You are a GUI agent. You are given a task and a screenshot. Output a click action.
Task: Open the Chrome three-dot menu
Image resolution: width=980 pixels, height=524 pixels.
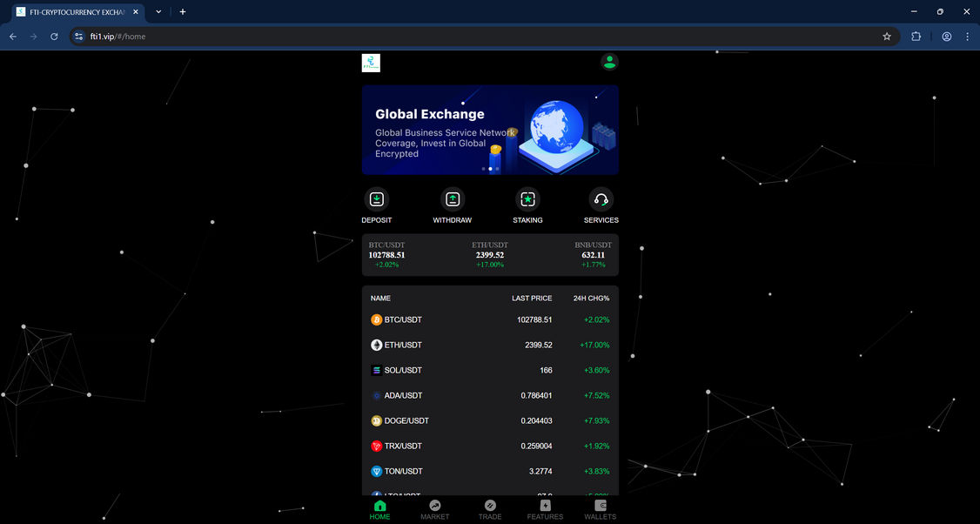968,37
